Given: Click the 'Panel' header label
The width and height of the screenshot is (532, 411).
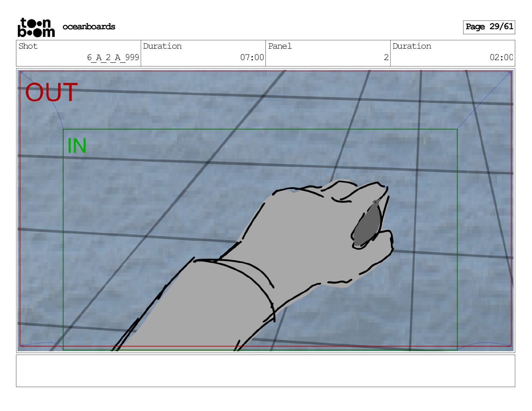Looking at the screenshot, I should click(280, 46).
